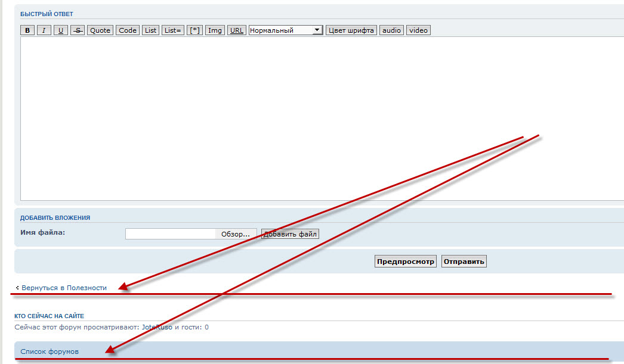
Task: Insert a Quote BBCode tag
Action: (100, 30)
